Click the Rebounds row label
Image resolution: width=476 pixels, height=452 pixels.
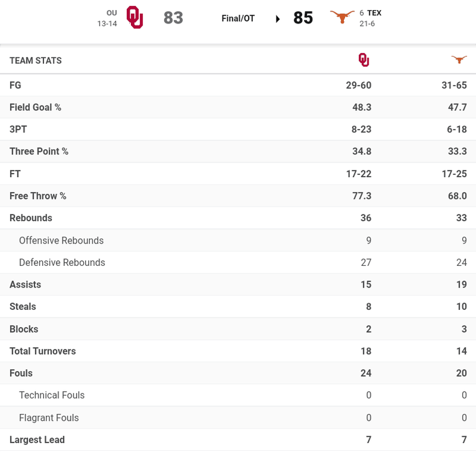pyautogui.click(x=31, y=218)
